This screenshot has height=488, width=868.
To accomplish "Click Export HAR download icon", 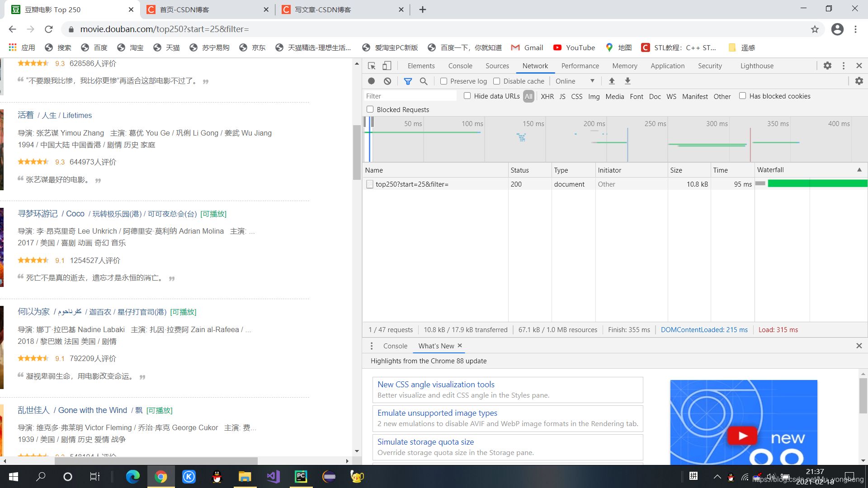I will coord(627,81).
